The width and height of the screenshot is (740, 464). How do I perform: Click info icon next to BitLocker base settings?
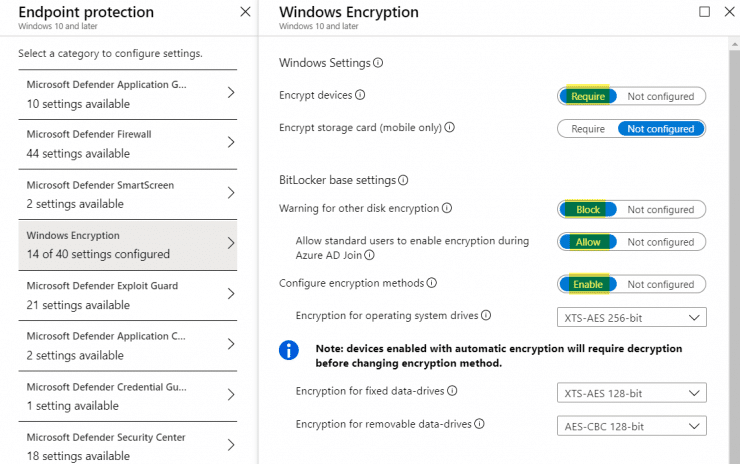click(403, 180)
